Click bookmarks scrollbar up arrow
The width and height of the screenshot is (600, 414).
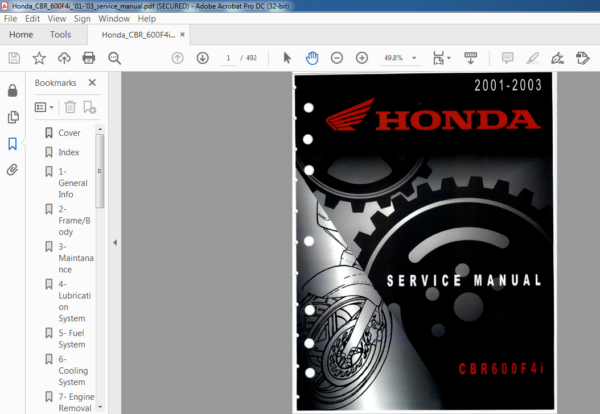tap(100, 129)
